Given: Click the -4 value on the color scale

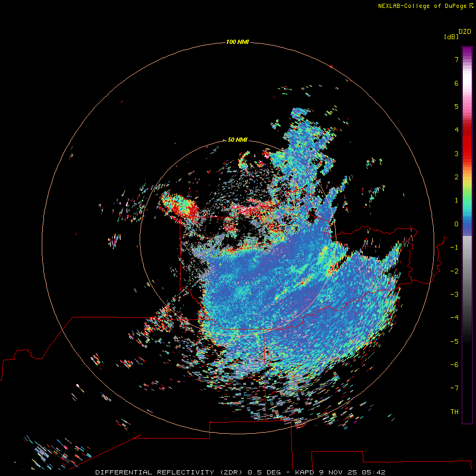Looking at the screenshot, I should (x=454, y=318).
